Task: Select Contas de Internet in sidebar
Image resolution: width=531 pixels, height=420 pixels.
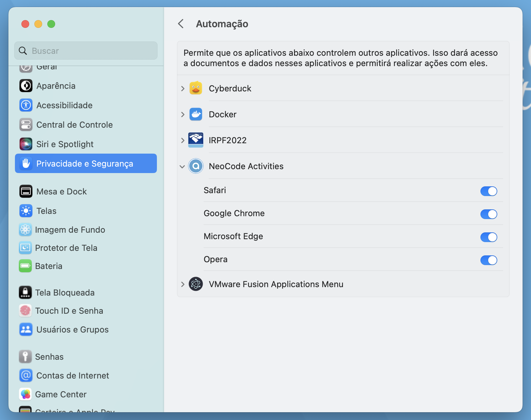Action: coord(86,376)
